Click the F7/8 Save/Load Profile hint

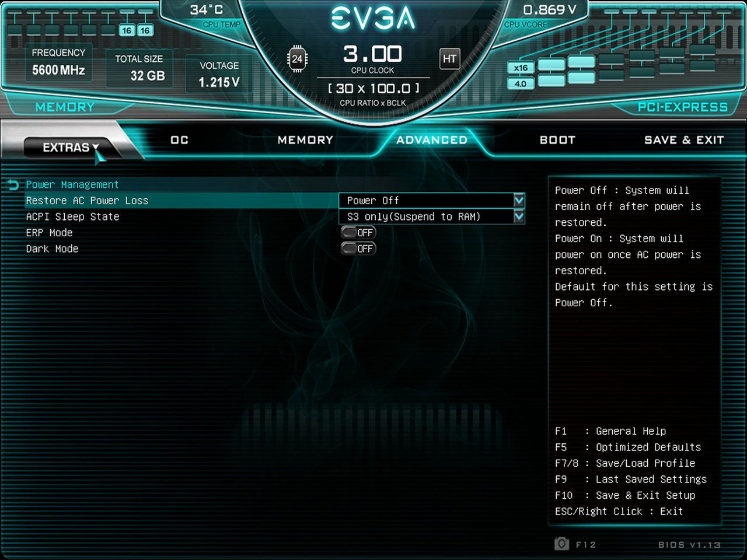pyautogui.click(x=625, y=463)
